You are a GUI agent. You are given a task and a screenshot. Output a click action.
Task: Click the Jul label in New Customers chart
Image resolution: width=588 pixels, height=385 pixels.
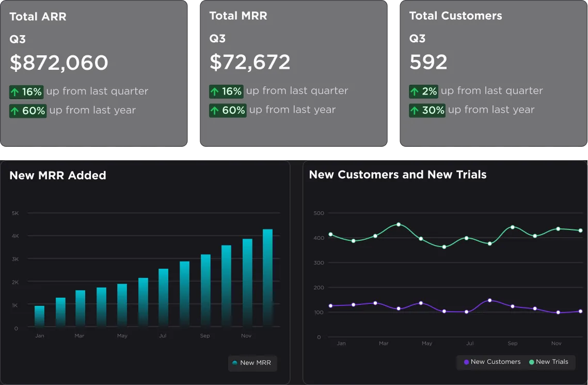(x=470, y=343)
